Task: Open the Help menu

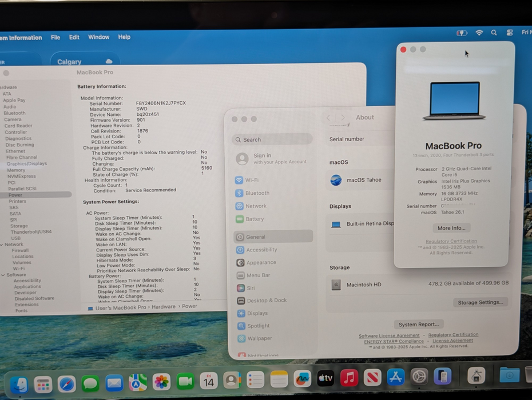Action: 124,37
